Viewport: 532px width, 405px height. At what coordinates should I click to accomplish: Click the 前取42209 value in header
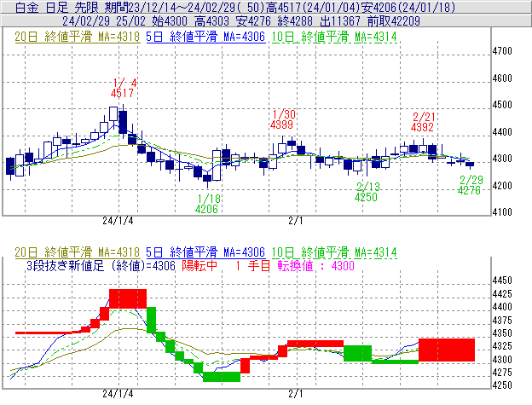point(394,21)
